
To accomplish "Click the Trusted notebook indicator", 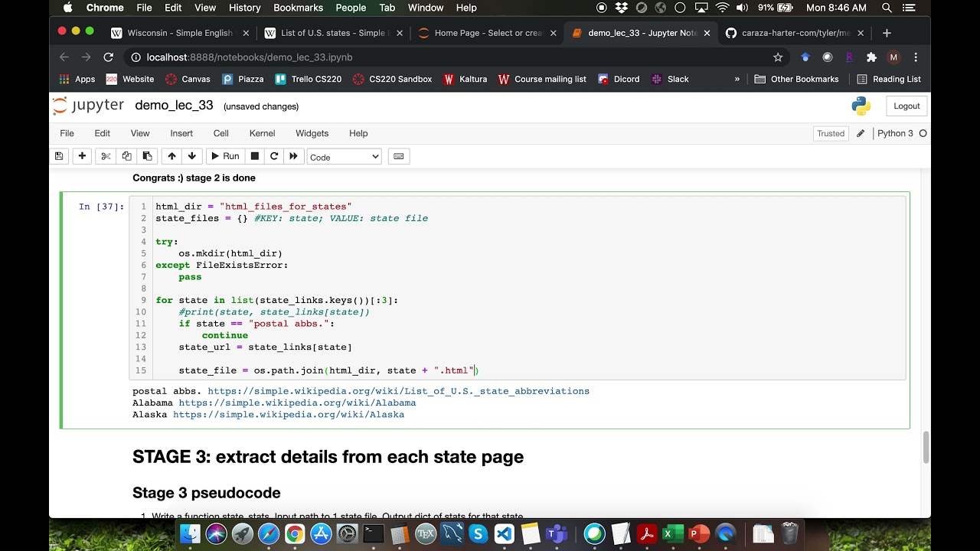I will coord(831,133).
